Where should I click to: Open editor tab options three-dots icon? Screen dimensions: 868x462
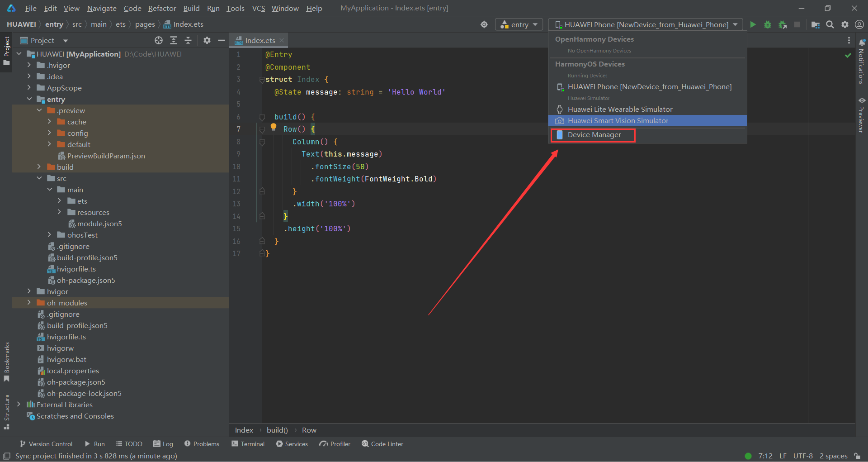[849, 40]
